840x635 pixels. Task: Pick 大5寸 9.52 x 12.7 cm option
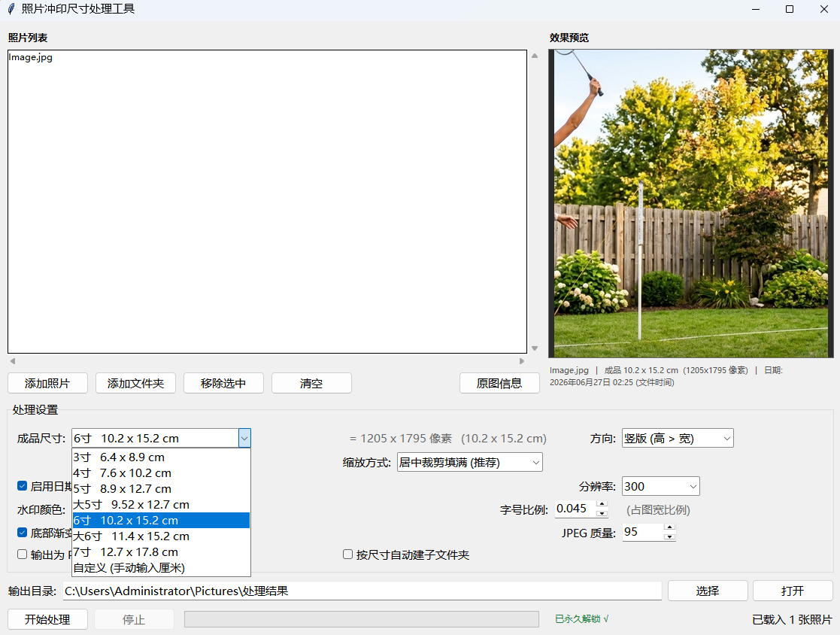click(x=161, y=505)
